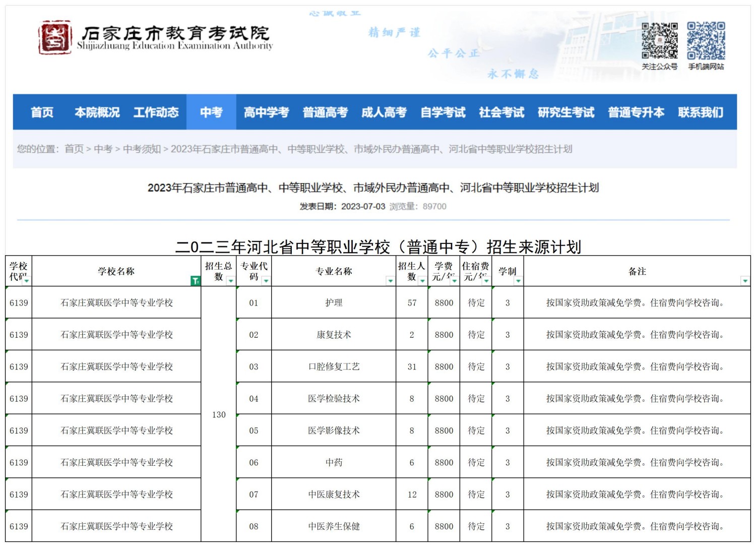Image resolution: width=756 pixels, height=547 pixels.
Task: Go to the 普通高考 menu item
Action: [x=325, y=112]
